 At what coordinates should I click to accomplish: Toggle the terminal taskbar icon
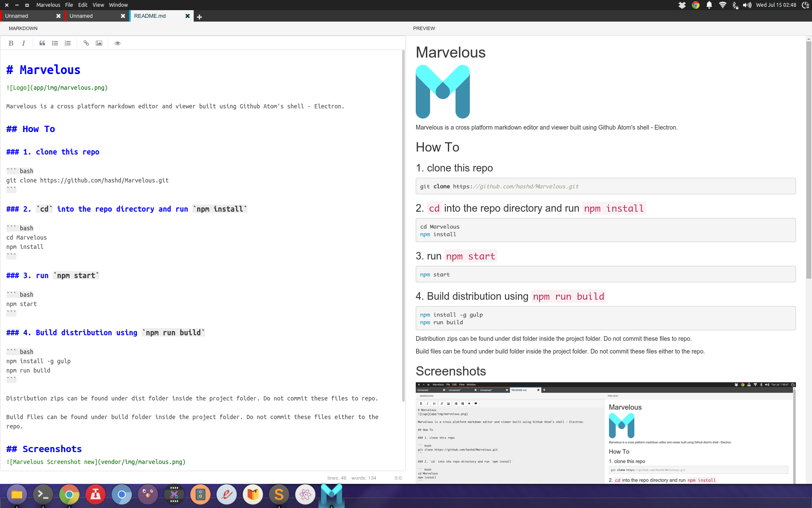[x=44, y=495]
